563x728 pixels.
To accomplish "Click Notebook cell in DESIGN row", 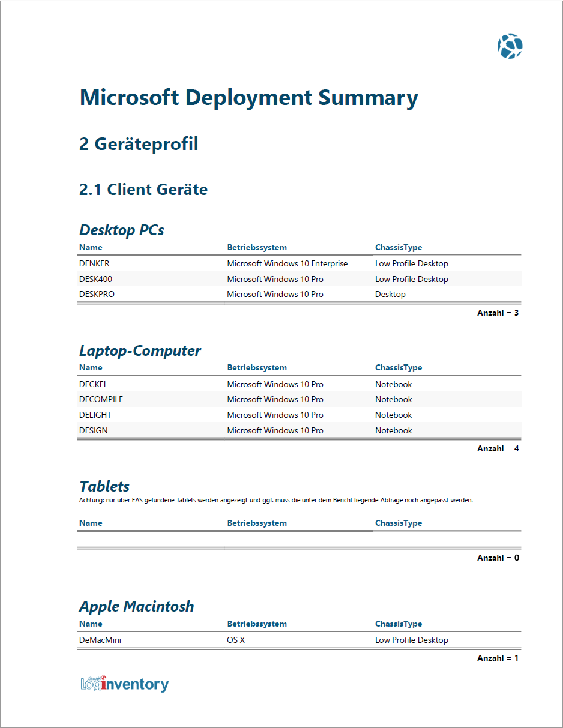I will [x=394, y=430].
